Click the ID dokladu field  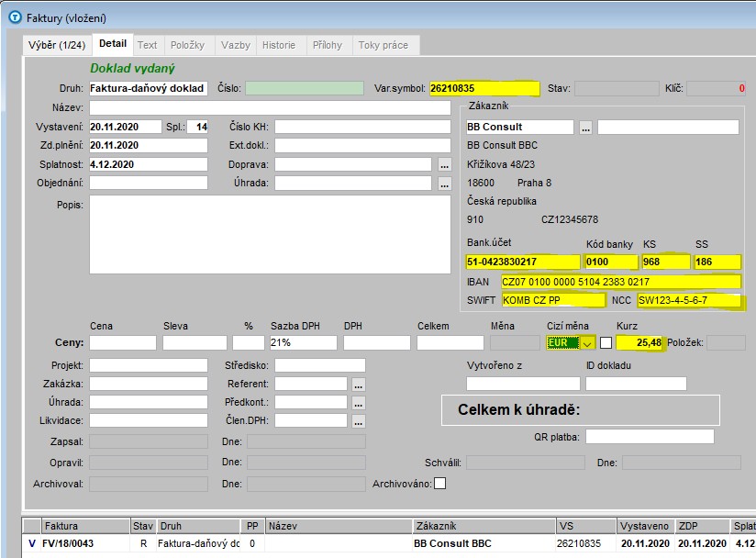click(x=636, y=384)
